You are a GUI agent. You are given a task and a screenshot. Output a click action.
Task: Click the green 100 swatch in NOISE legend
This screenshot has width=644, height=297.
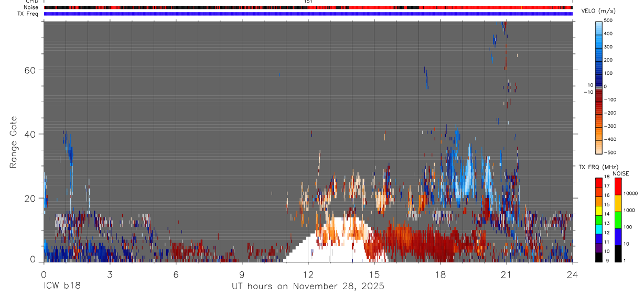618,220
